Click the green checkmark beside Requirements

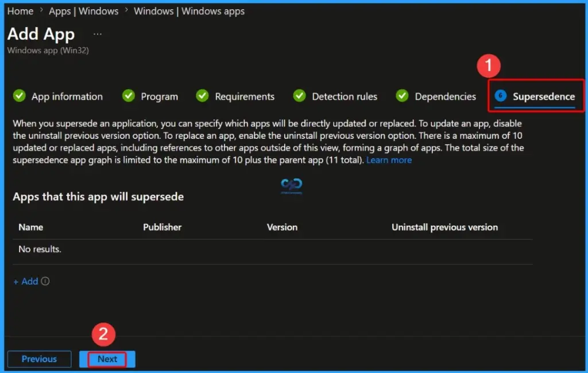(203, 96)
